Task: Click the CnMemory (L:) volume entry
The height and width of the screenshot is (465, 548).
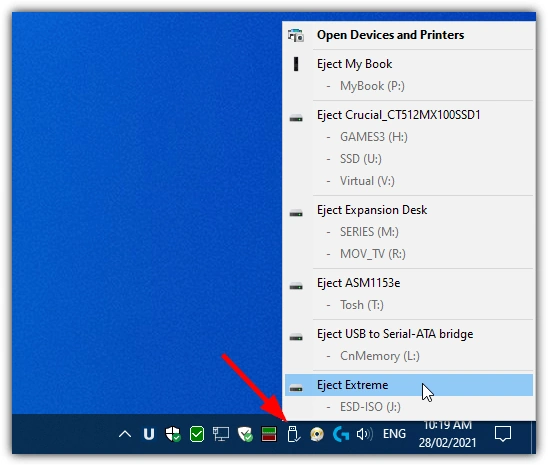Action: [380, 356]
